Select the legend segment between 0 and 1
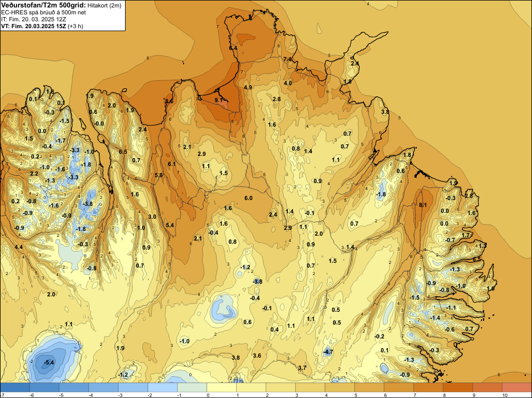 tap(221, 387)
